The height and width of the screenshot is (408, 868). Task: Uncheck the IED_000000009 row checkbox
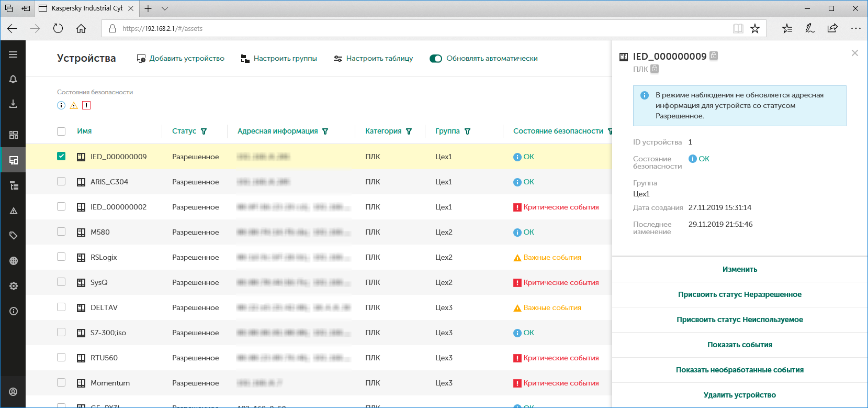[x=61, y=156]
